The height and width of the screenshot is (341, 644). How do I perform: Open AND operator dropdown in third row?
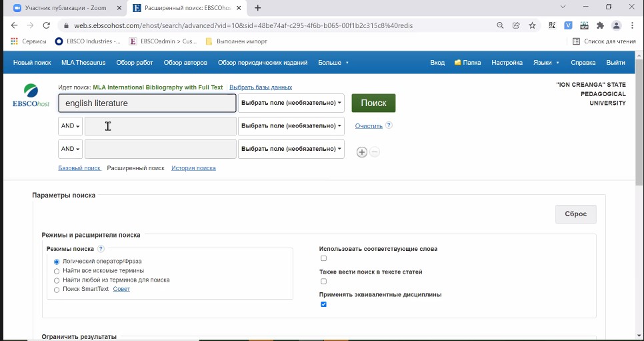[x=70, y=149]
